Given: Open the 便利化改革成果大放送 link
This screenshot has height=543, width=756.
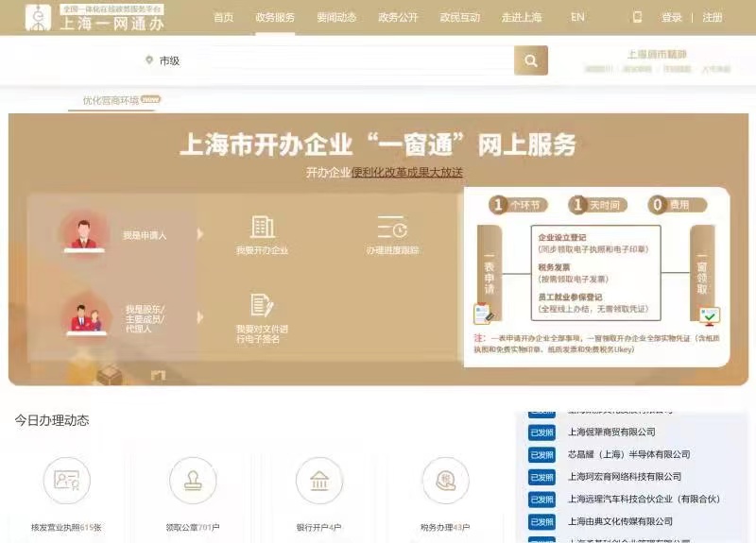Looking at the screenshot, I should tap(407, 172).
